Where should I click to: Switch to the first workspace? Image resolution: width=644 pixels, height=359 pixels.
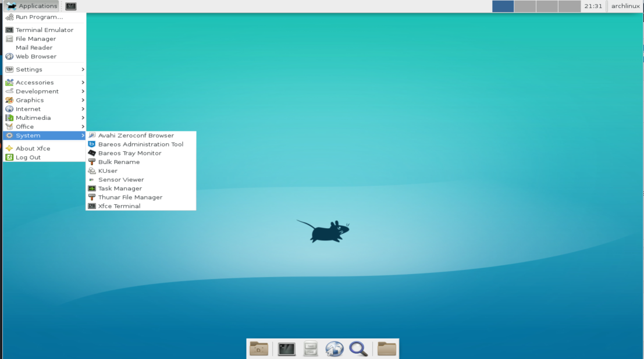click(x=503, y=6)
